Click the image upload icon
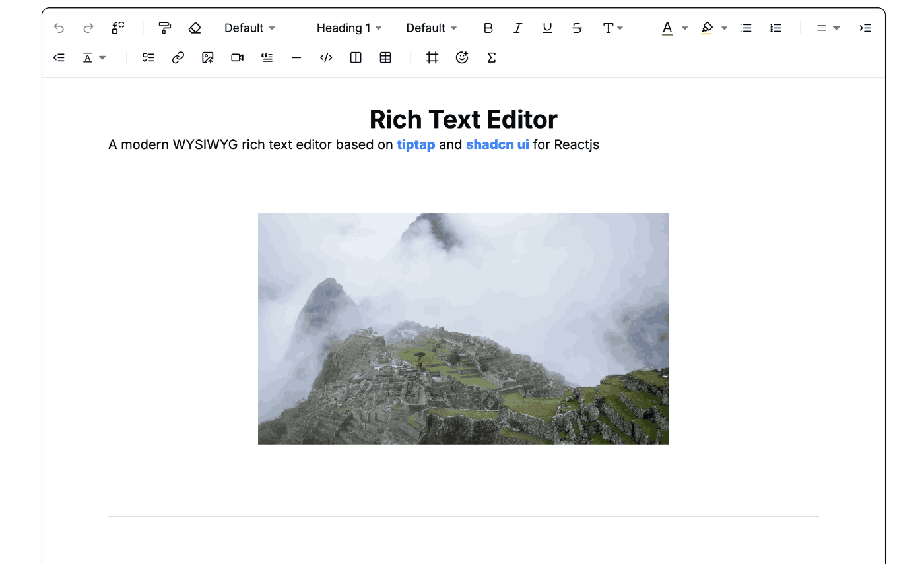 (208, 58)
